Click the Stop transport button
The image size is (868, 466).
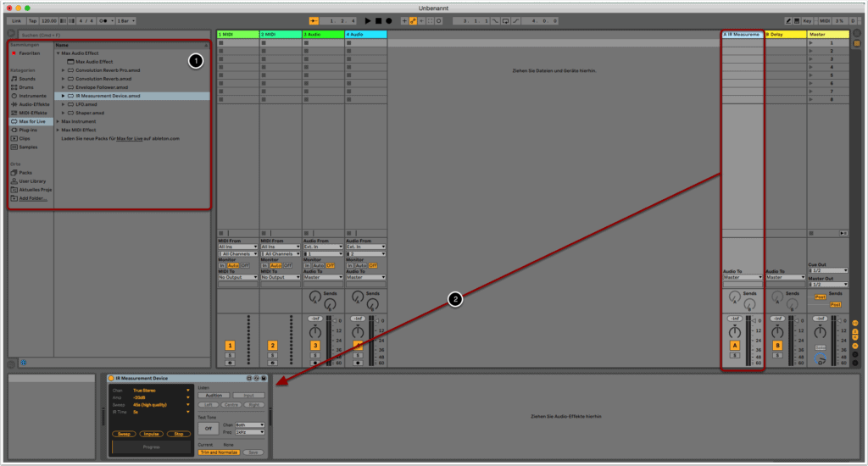tap(378, 19)
